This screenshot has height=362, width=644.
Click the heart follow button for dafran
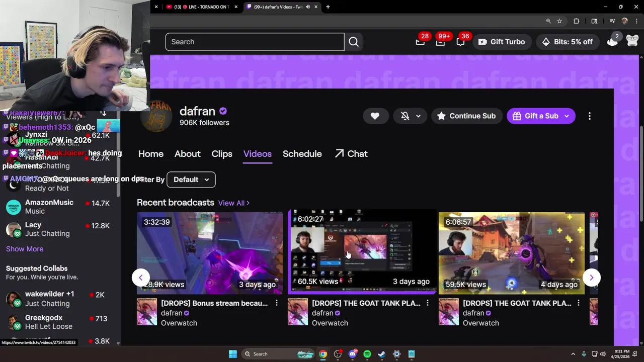pos(375,116)
